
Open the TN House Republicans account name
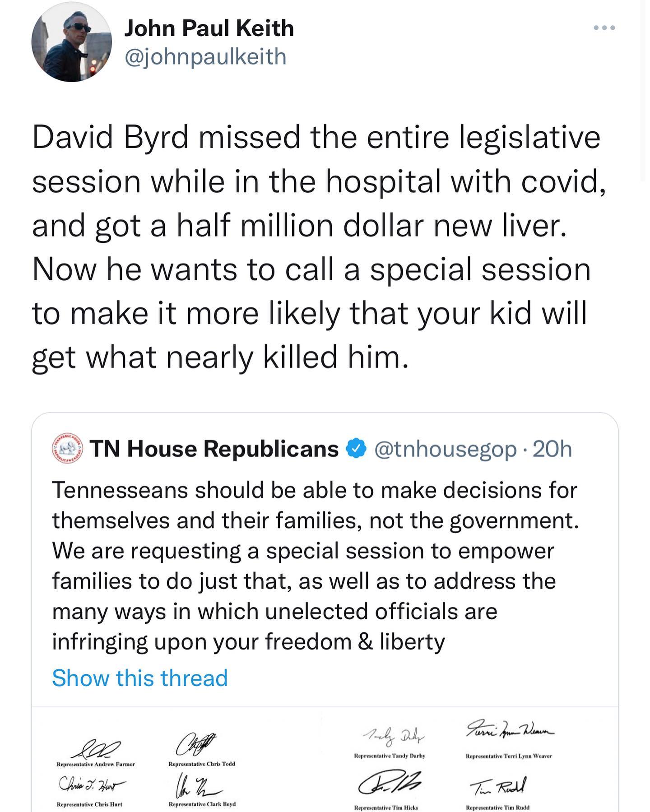pos(214,449)
